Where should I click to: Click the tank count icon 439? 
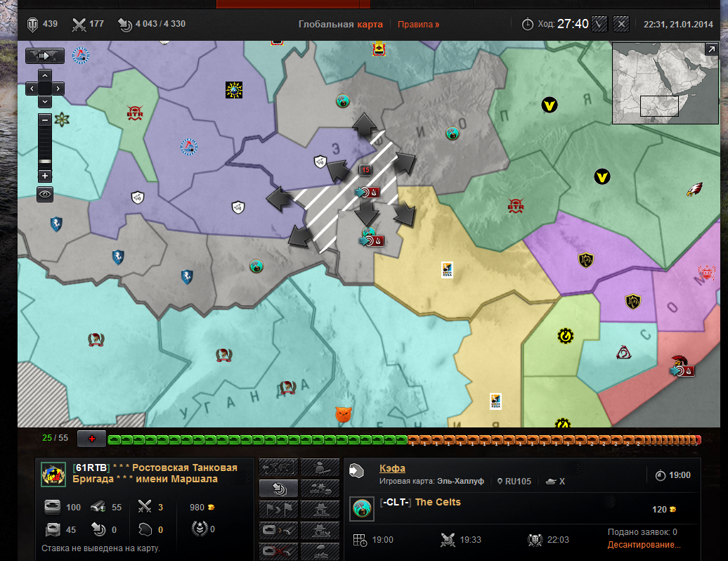pyautogui.click(x=32, y=24)
